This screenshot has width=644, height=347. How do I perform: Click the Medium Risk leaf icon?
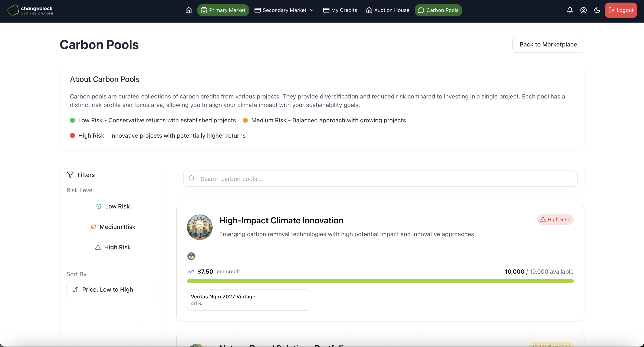click(x=93, y=227)
